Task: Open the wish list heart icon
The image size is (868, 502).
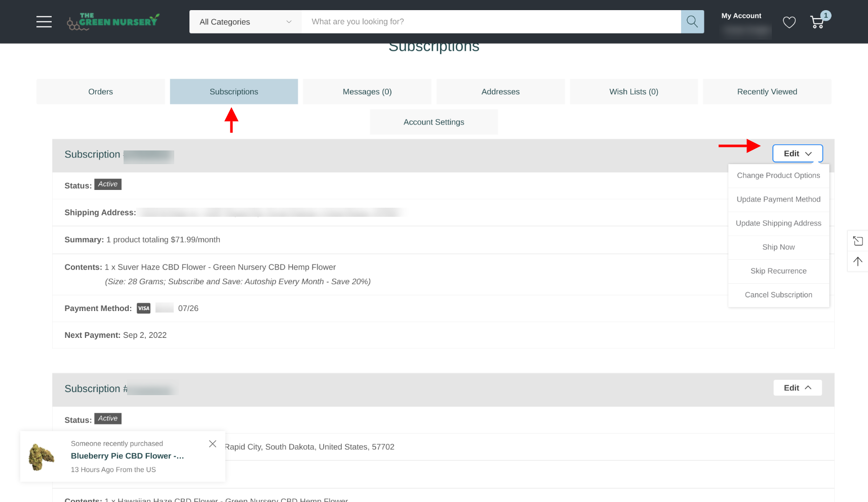Action: [x=789, y=22]
